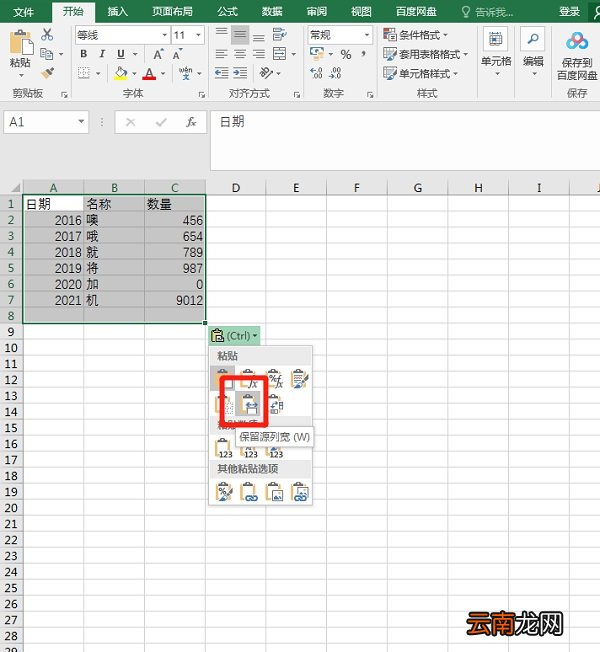Choose Keep Source Column Widths paste option
This screenshot has width=600, height=652.
point(248,404)
